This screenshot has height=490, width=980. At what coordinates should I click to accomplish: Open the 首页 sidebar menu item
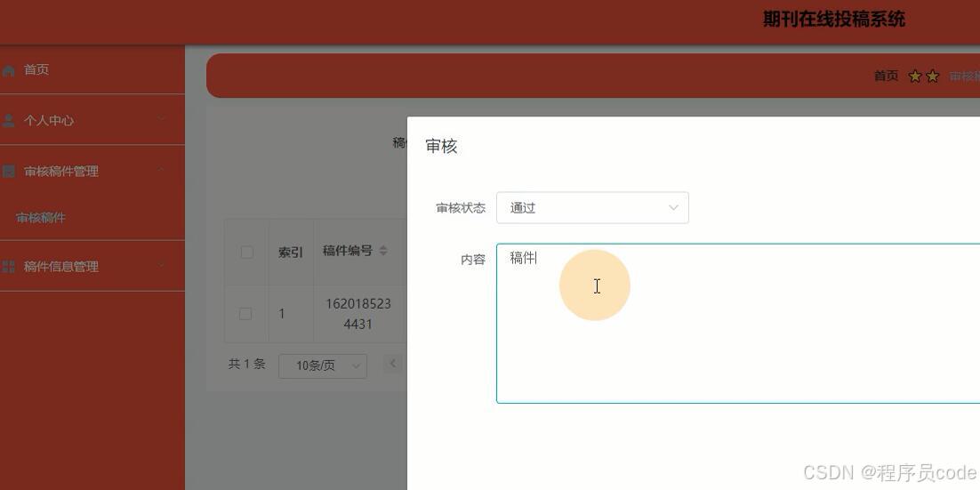click(x=92, y=70)
